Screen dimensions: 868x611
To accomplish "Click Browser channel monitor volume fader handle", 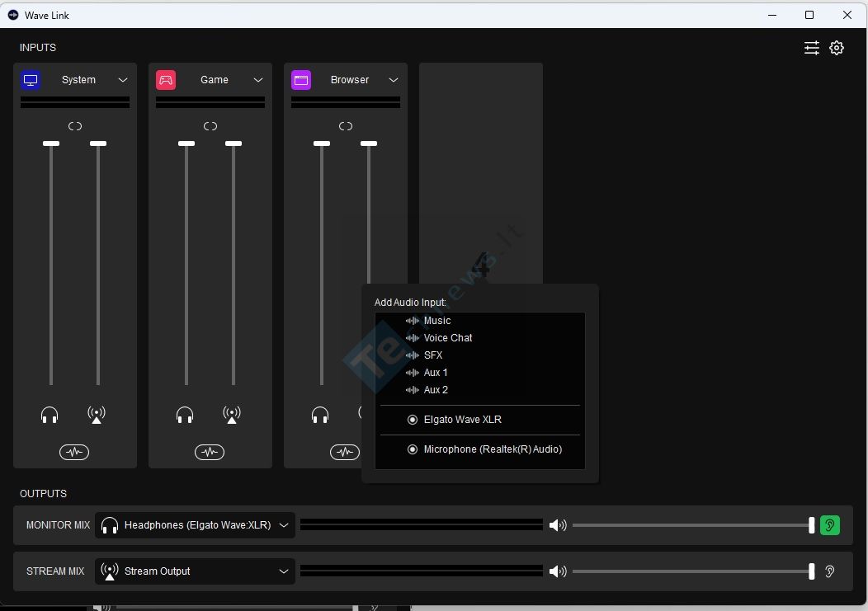I will 322,143.
